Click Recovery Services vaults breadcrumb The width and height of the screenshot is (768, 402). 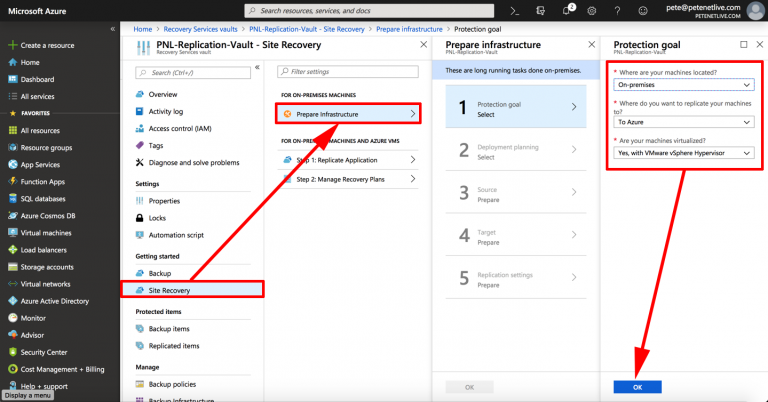click(200, 29)
